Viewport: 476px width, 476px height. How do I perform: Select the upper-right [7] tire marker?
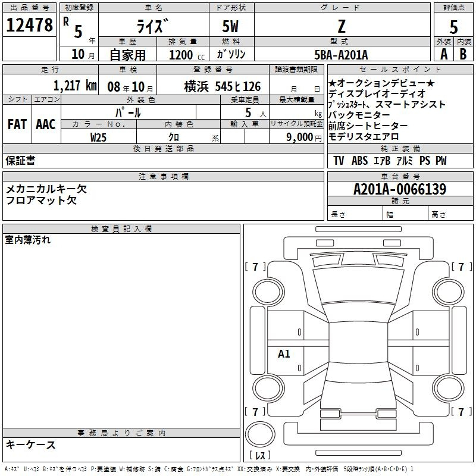[x=461, y=267]
